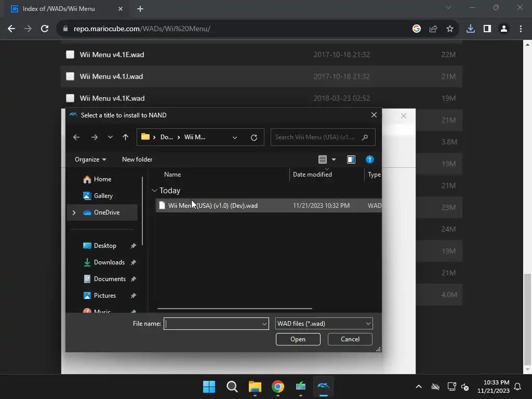The image size is (532, 399).
Task: Select Home in the navigation pane
Action: point(102,179)
